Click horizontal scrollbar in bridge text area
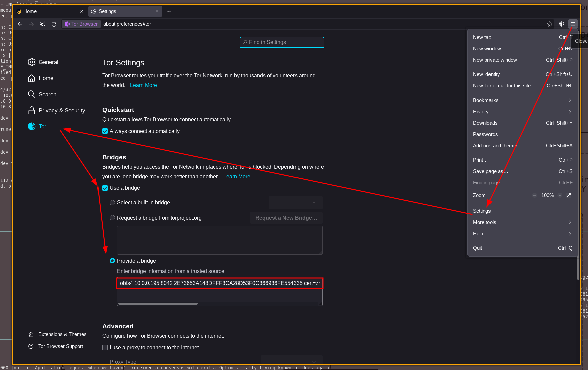 [x=158, y=304]
